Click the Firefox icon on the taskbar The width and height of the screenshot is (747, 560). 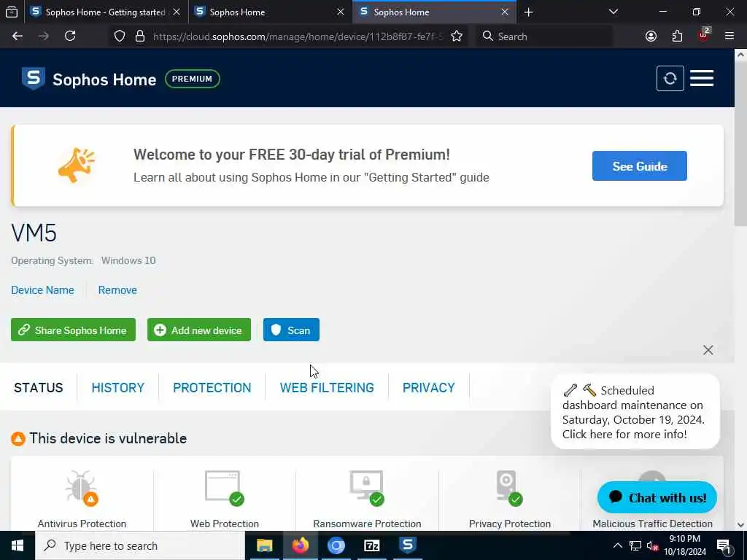(300, 545)
